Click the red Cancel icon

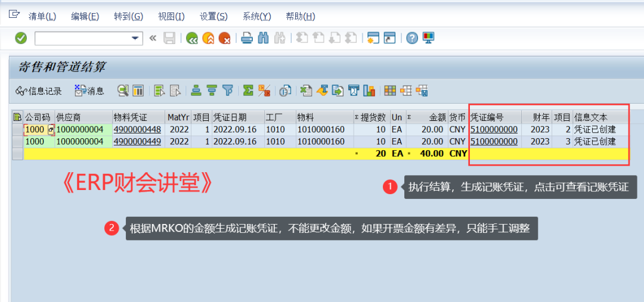coord(225,38)
